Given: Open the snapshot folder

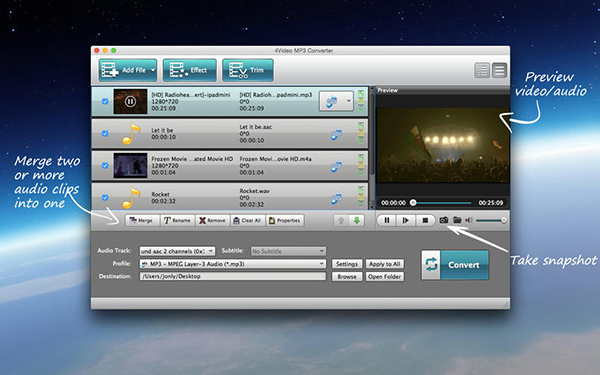Looking at the screenshot, I should (x=457, y=220).
